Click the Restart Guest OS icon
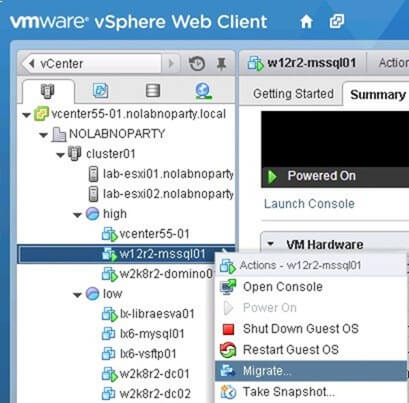This screenshot has height=403, width=409. click(228, 350)
